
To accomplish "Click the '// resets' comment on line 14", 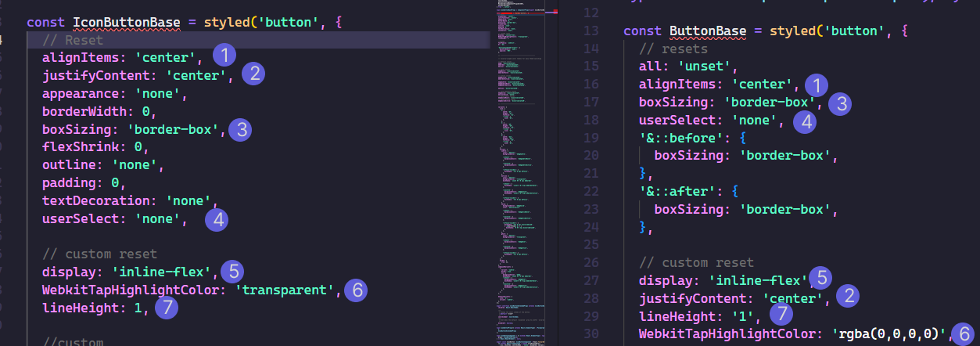I will click(673, 49).
